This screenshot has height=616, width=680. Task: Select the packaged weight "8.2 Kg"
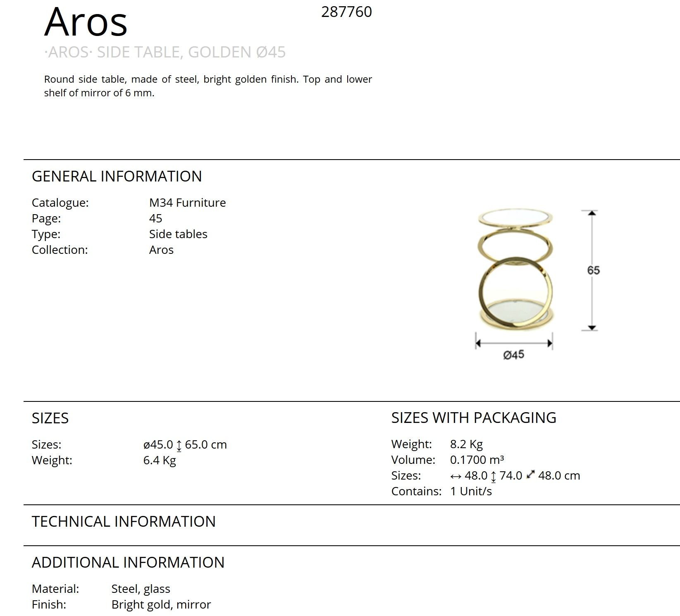[466, 444]
